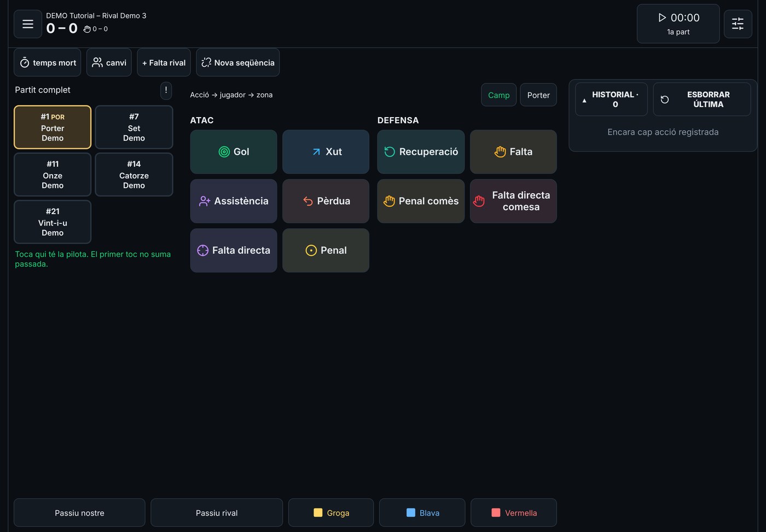This screenshot has width=766, height=532.
Task: Select player #11 Onze Demo
Action: click(x=53, y=175)
